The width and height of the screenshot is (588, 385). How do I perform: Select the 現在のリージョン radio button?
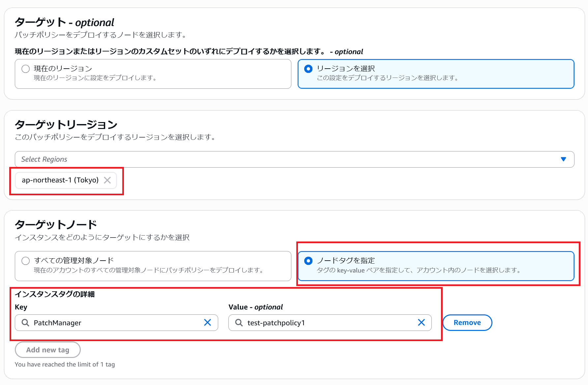tap(26, 69)
